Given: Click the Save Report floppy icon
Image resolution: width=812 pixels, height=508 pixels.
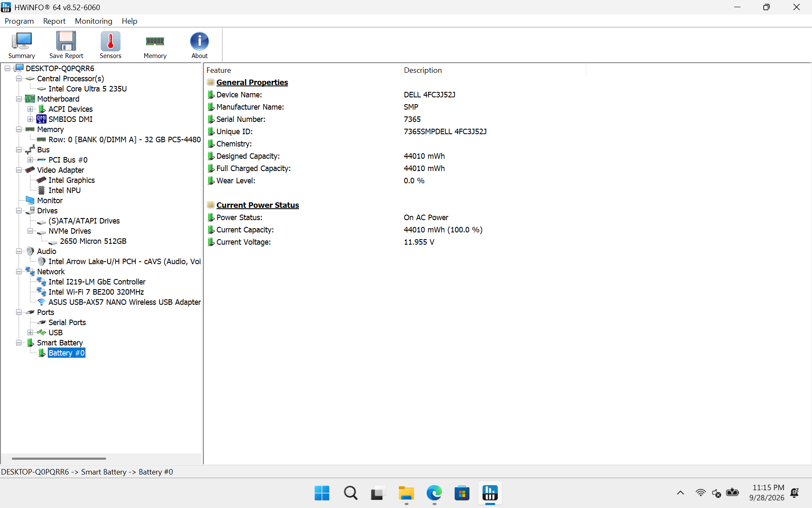Looking at the screenshot, I should click(66, 44).
